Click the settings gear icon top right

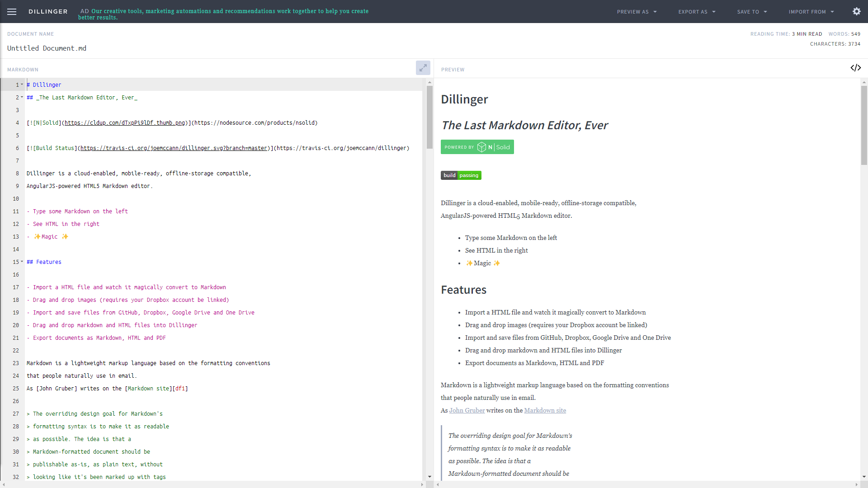(x=857, y=11)
